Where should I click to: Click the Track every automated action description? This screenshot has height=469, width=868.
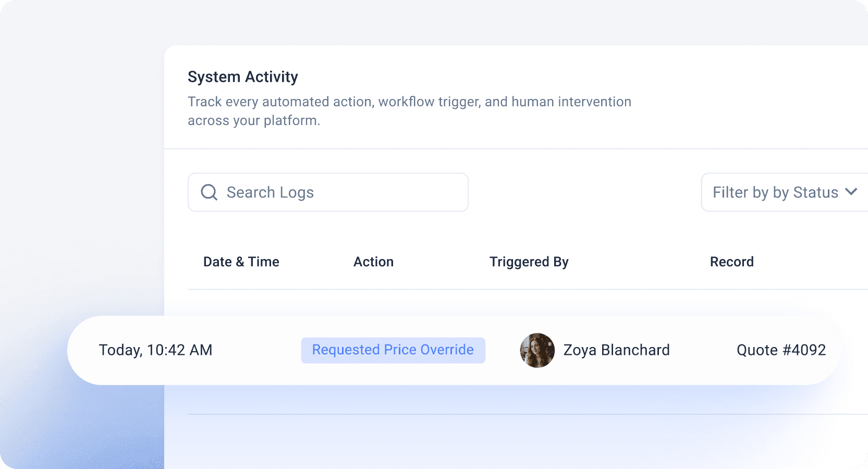[x=409, y=111]
